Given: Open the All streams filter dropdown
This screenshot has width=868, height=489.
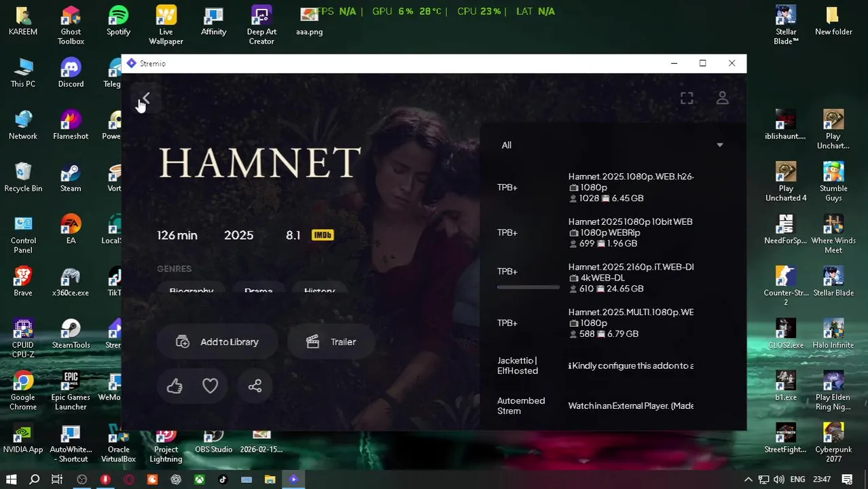Looking at the screenshot, I should (613, 145).
